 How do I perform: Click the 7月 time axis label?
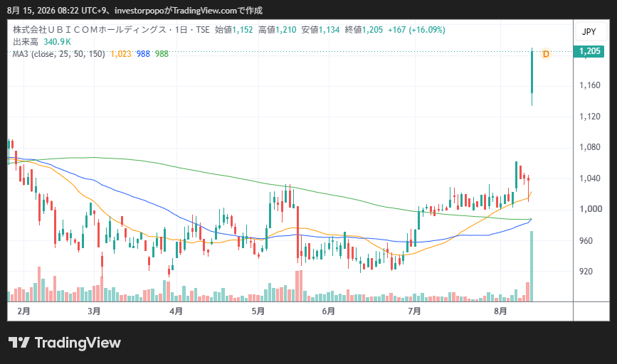pyautogui.click(x=414, y=311)
